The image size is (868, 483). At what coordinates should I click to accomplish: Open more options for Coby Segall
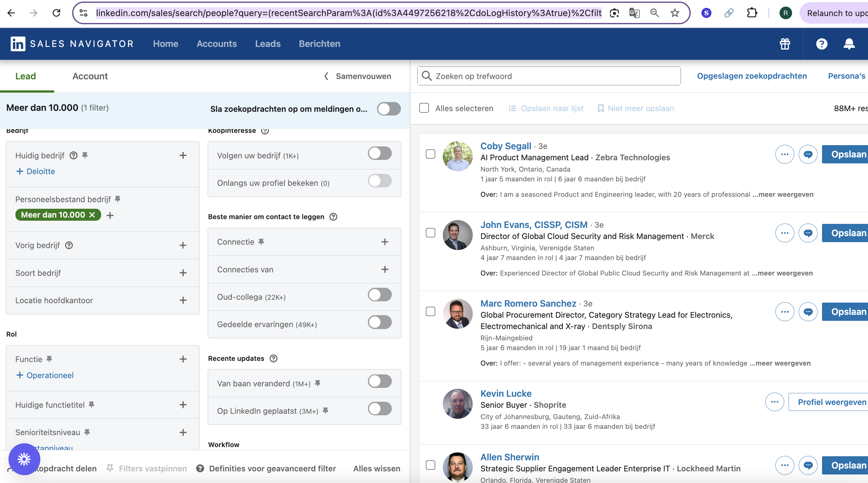785,154
